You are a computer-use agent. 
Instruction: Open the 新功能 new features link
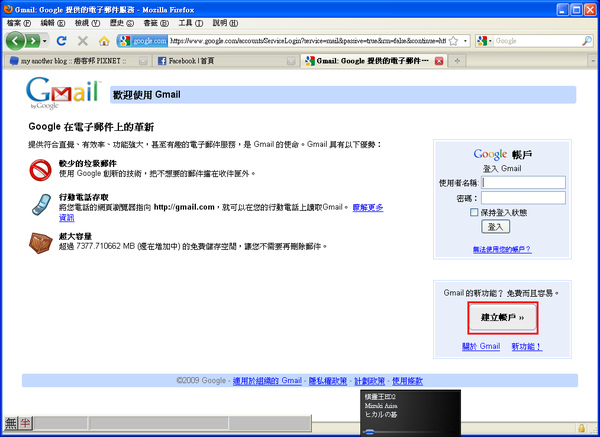click(527, 346)
